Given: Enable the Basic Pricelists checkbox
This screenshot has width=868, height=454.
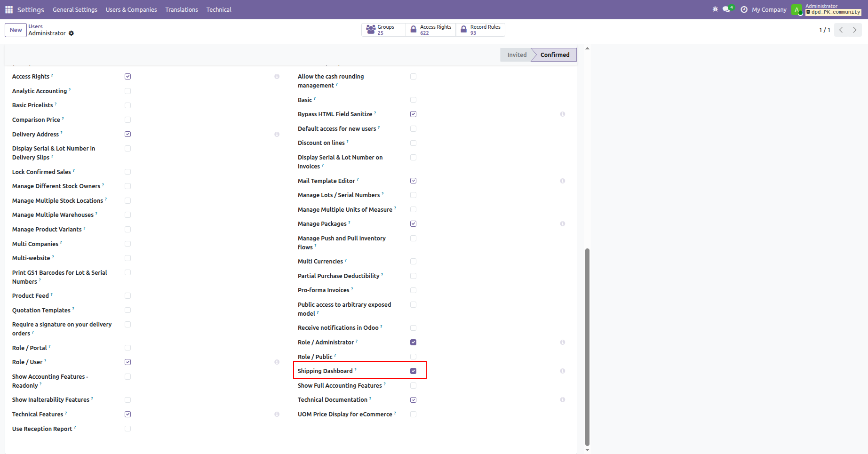Looking at the screenshot, I should (127, 105).
